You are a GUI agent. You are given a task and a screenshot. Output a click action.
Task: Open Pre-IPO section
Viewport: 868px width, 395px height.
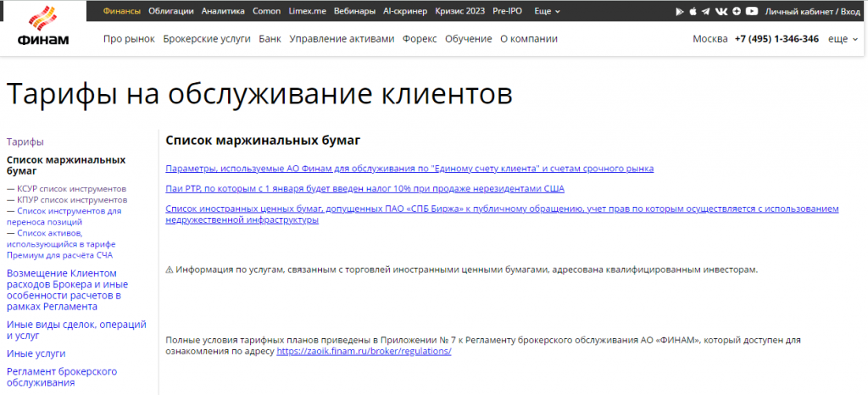pyautogui.click(x=507, y=11)
